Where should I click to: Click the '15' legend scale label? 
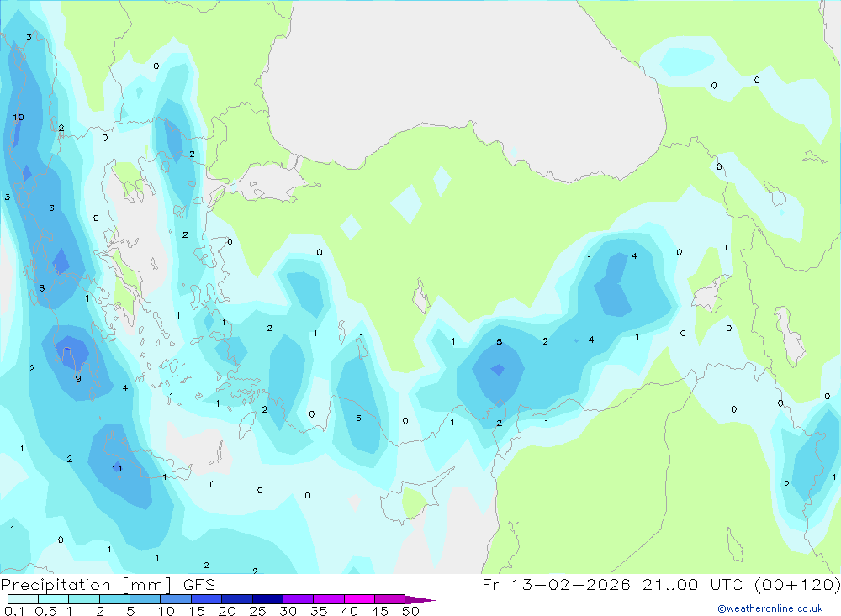(197, 611)
